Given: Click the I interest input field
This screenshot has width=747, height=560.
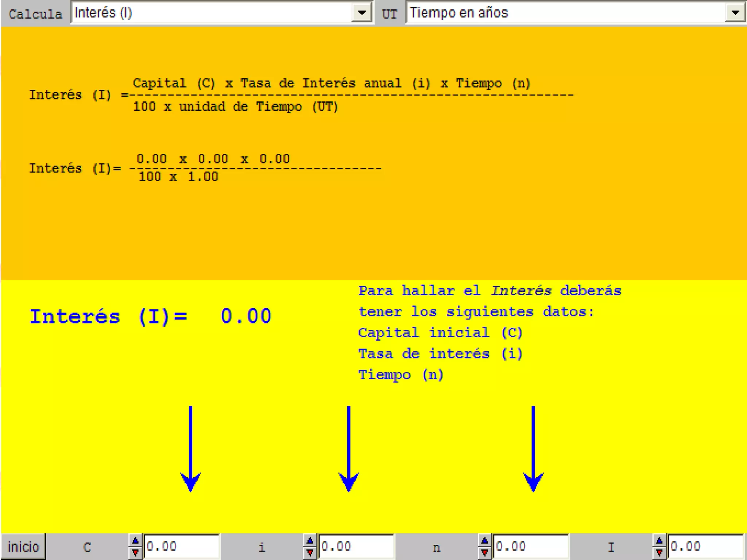Looking at the screenshot, I should point(705,546).
